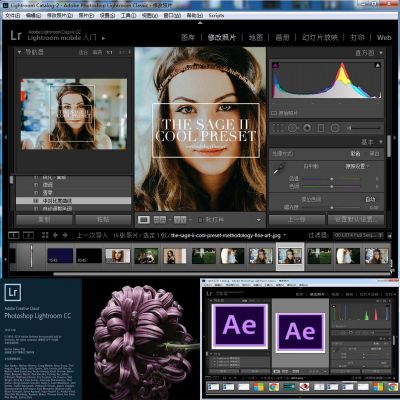Click the 曝光度 exposure slider handle

(332, 207)
